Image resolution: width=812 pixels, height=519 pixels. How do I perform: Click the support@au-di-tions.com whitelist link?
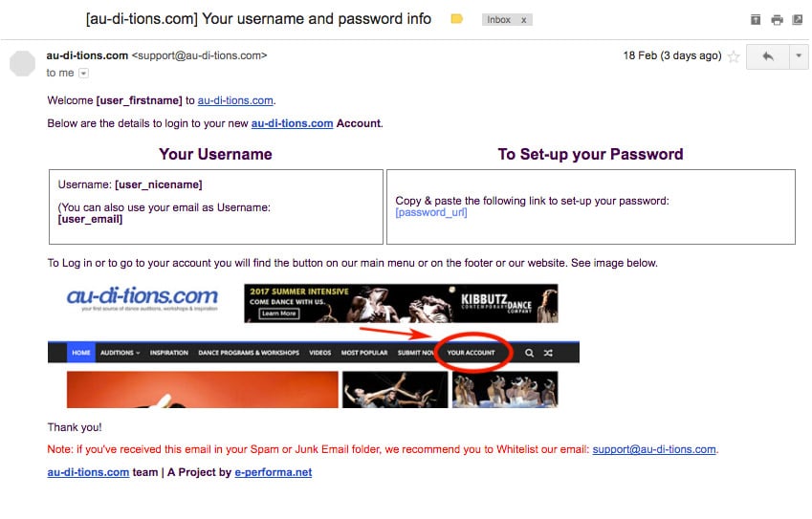click(x=654, y=449)
